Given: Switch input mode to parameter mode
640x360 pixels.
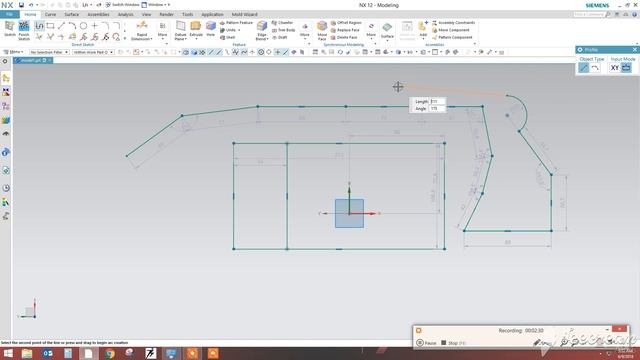Looking at the screenshot, I should click(626, 68).
